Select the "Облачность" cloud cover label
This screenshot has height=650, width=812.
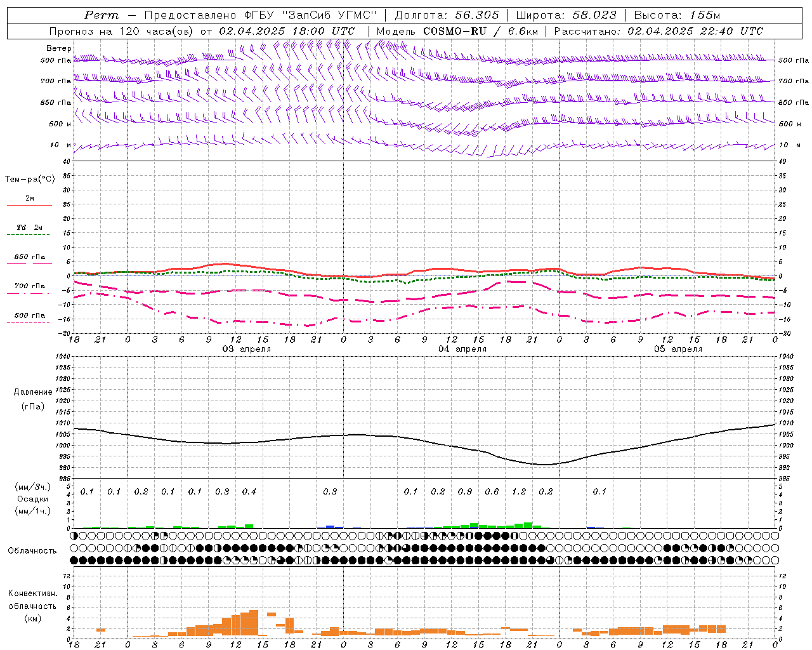pyautogui.click(x=32, y=551)
